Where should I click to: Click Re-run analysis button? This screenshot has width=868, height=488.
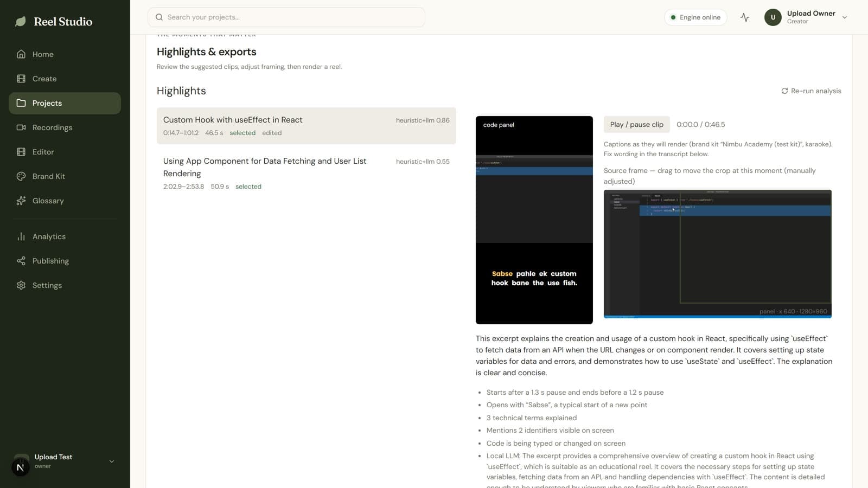(811, 91)
